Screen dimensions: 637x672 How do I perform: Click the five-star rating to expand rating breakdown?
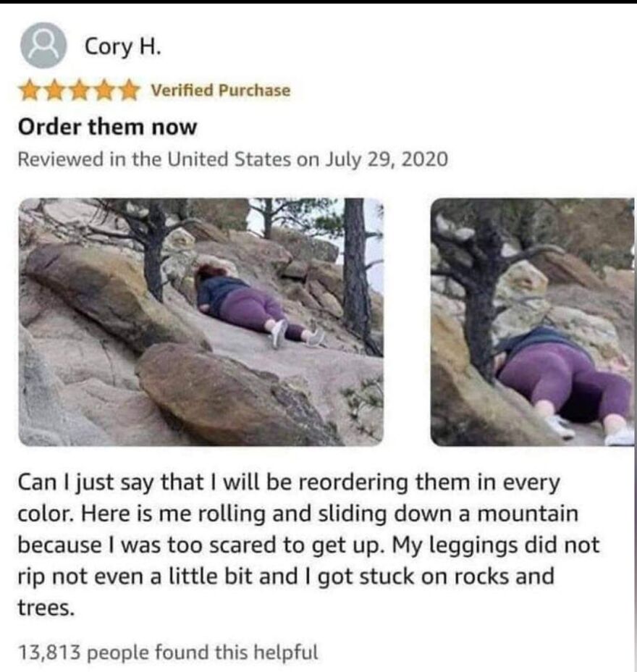[81, 88]
